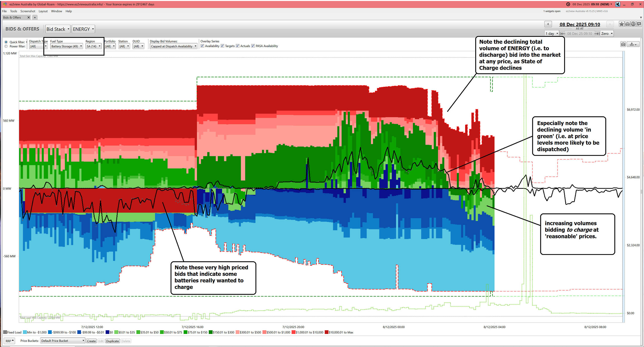Click the Duplicate price bucket button

point(112,341)
